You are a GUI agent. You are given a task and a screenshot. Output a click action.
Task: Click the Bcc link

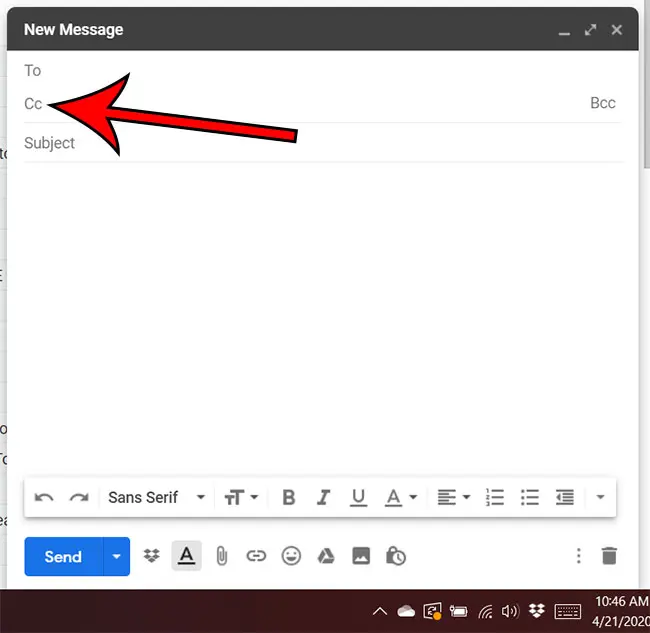pyautogui.click(x=602, y=103)
